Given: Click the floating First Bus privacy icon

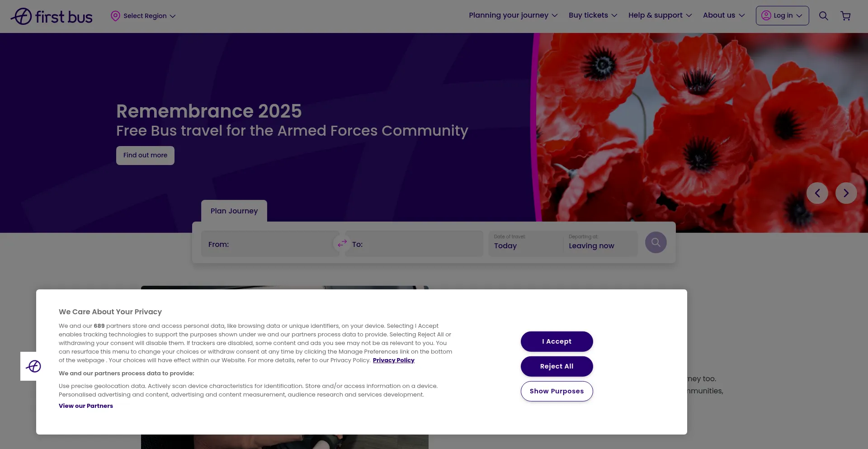Looking at the screenshot, I should (34, 366).
